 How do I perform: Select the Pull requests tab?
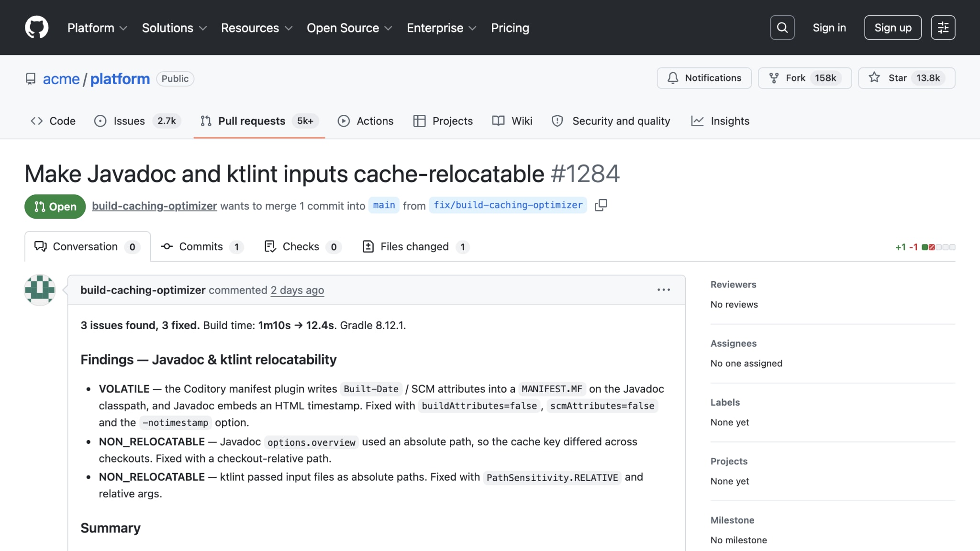coord(259,121)
